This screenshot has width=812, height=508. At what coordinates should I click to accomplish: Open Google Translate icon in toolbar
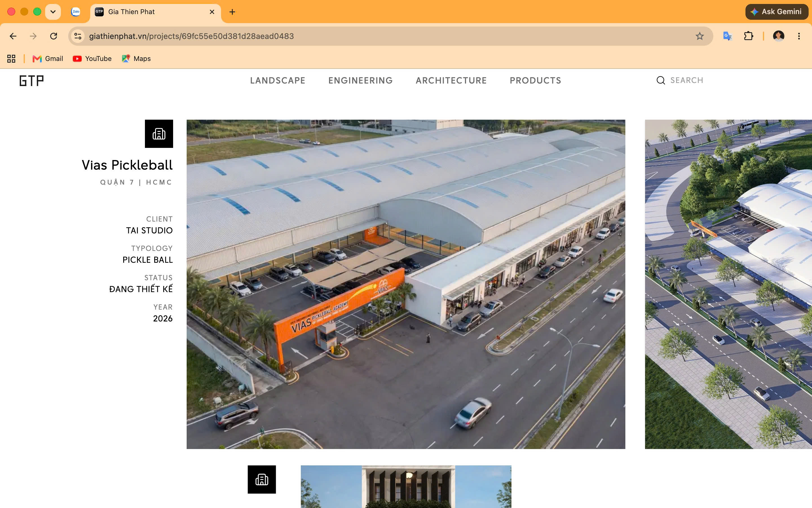pos(727,36)
